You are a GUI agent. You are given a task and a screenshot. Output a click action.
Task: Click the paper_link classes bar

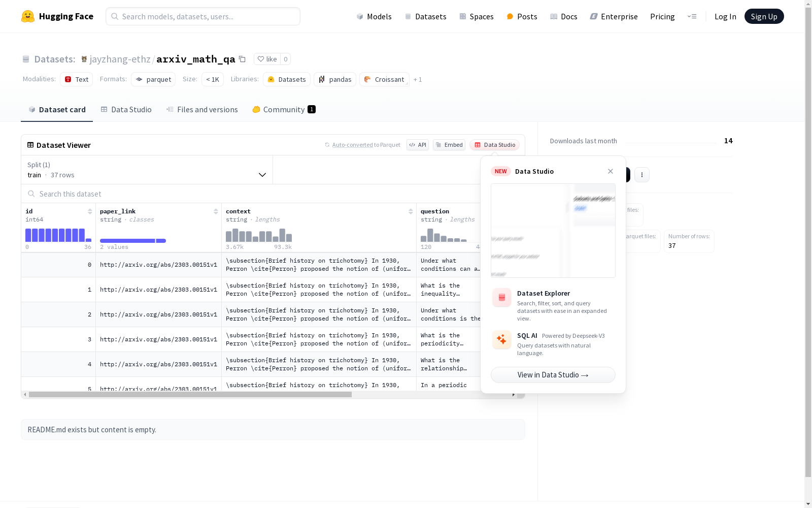[x=133, y=241]
